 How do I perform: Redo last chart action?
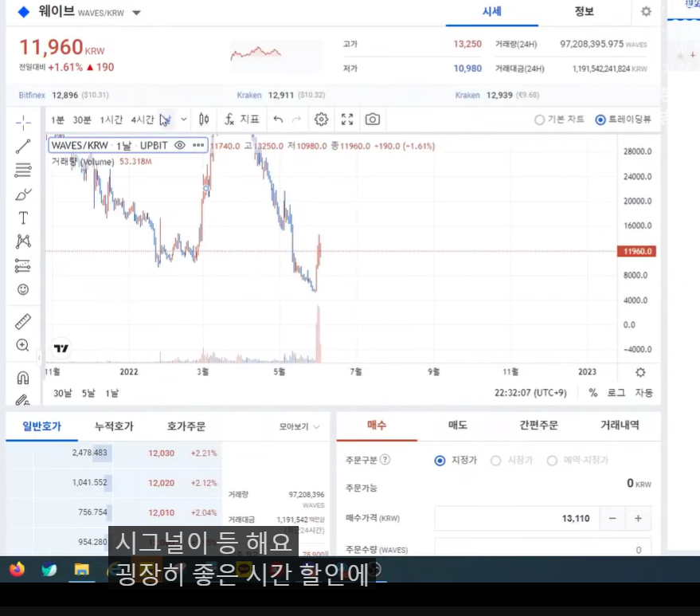pos(296,120)
